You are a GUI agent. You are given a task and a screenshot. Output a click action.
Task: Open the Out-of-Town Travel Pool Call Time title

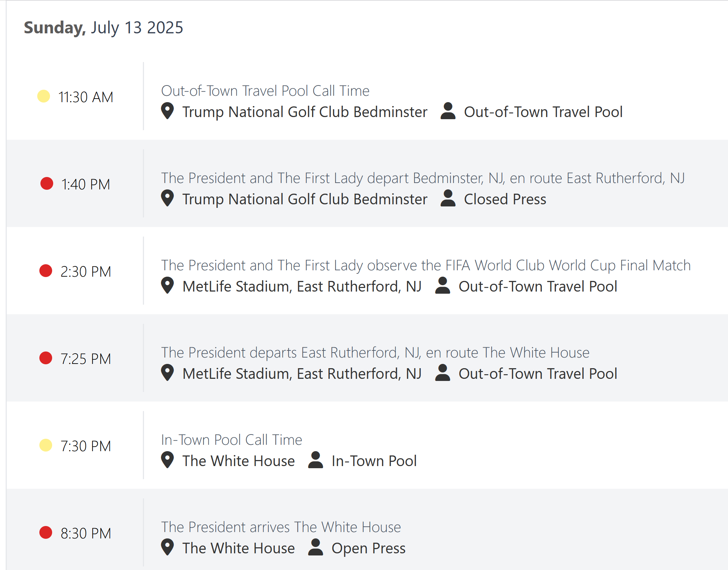[x=265, y=91]
